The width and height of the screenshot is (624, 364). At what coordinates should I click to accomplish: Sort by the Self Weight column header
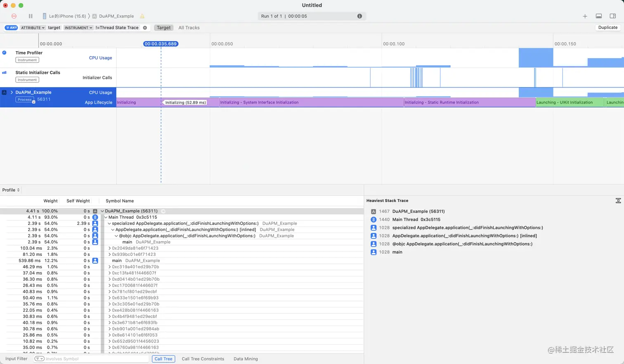78,201
